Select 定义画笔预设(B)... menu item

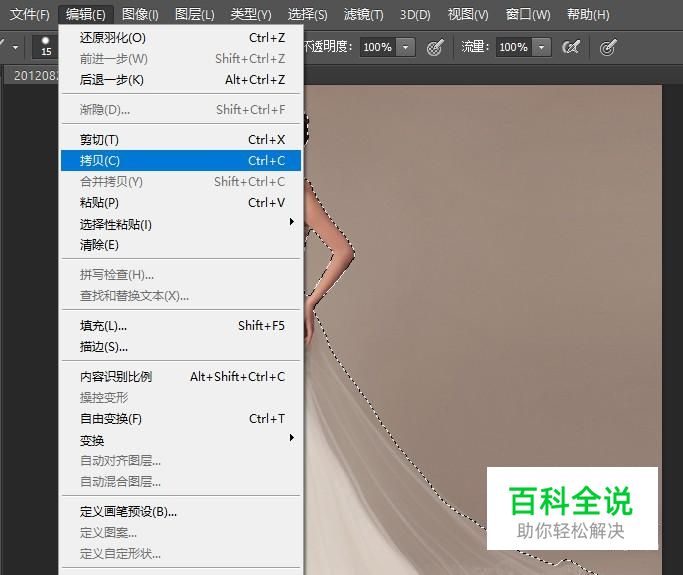181,511
